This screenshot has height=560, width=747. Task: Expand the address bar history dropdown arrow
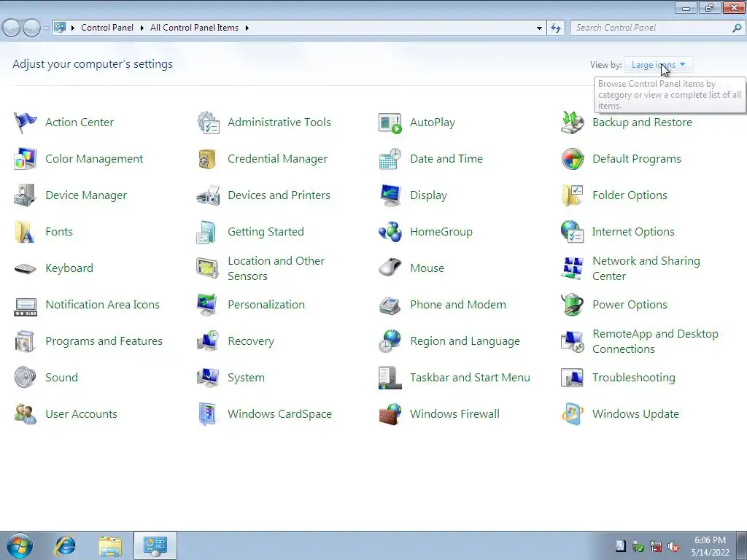(539, 28)
